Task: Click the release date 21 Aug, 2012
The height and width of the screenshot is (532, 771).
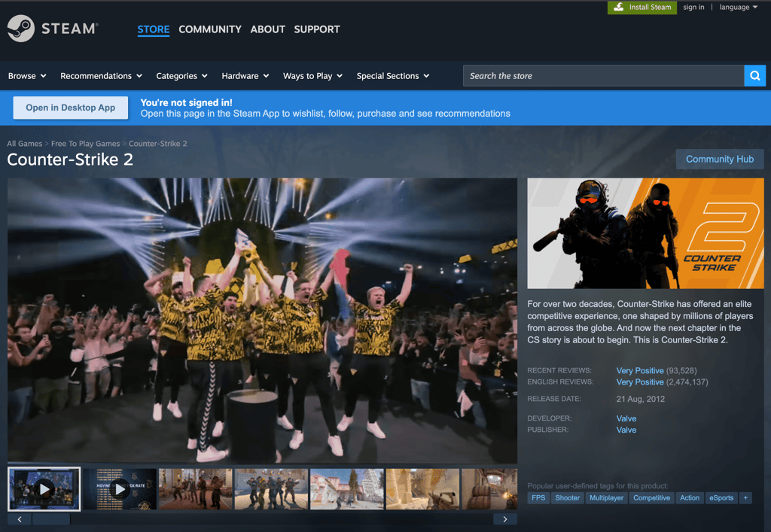Action: click(x=640, y=399)
